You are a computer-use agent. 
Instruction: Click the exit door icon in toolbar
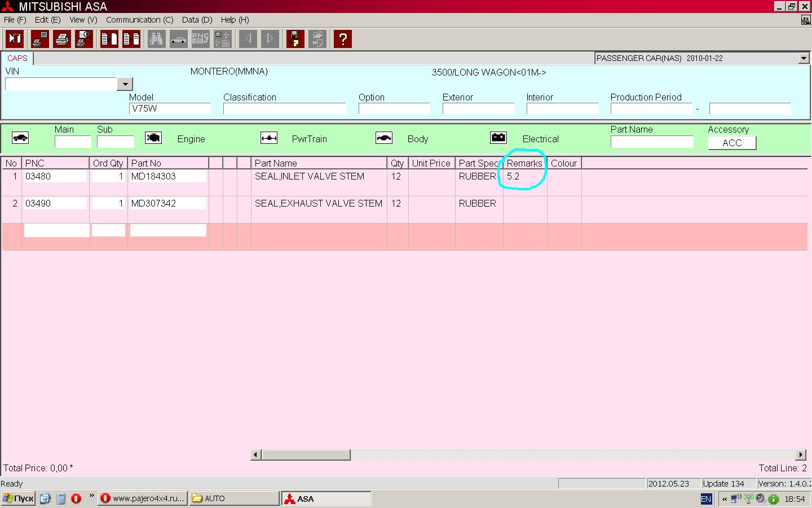pyautogui.click(x=15, y=39)
